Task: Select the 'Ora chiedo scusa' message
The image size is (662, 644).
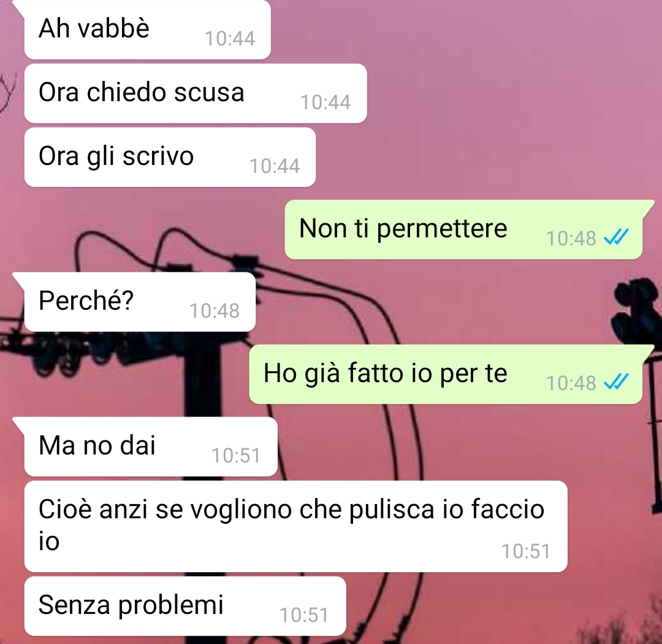Action: coord(196,93)
